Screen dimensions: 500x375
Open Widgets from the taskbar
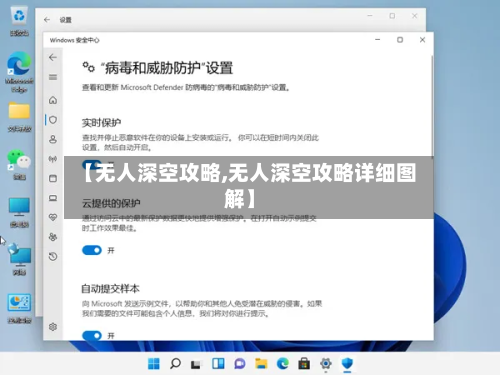tap(218, 364)
